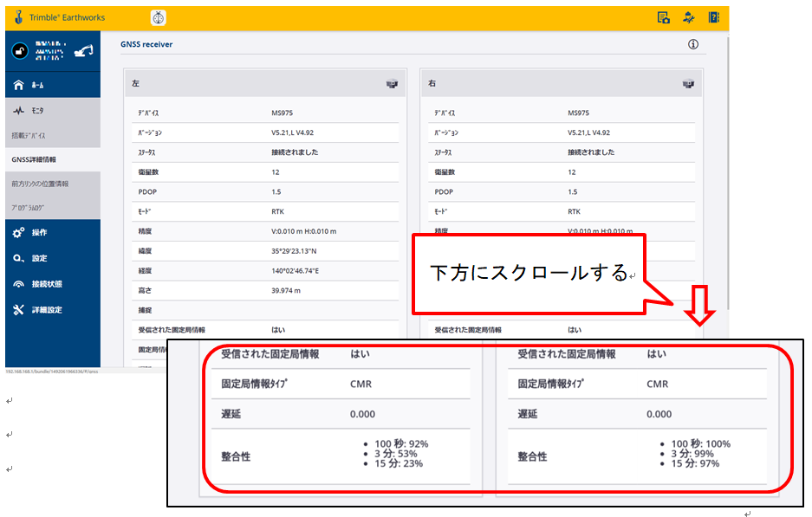The height and width of the screenshot is (517, 812).
Task: Click the info icon beside GNSS receiver heading
Action: pyautogui.click(x=693, y=44)
